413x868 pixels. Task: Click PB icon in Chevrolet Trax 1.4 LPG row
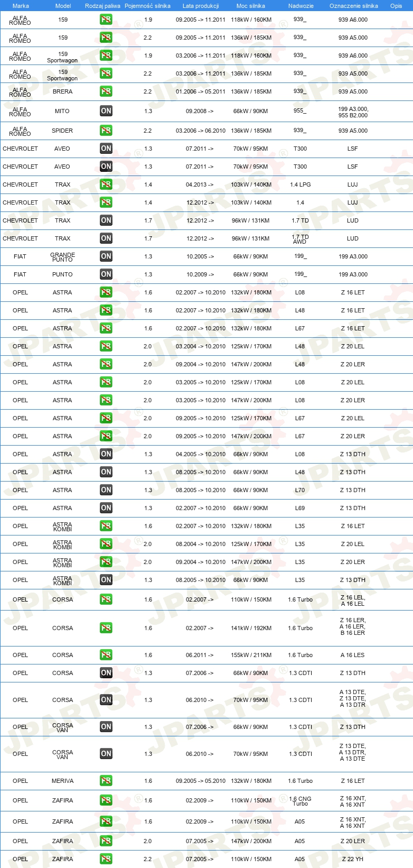[106, 184]
